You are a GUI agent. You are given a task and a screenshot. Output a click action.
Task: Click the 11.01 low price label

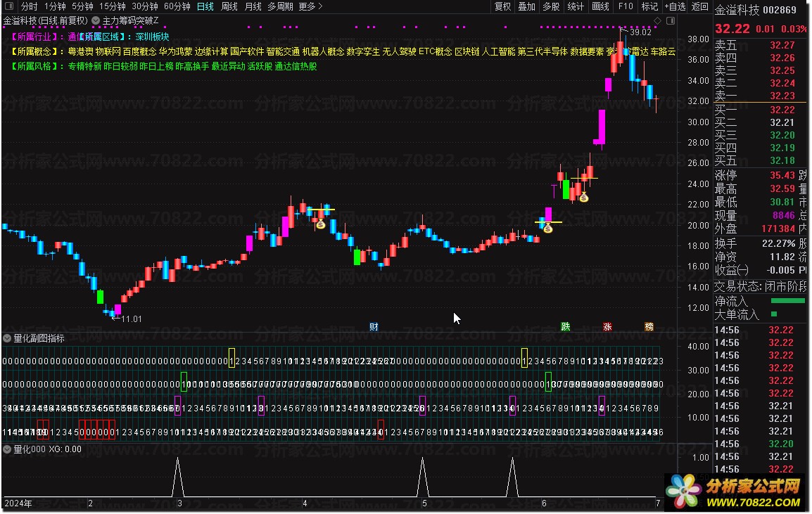[x=131, y=319]
